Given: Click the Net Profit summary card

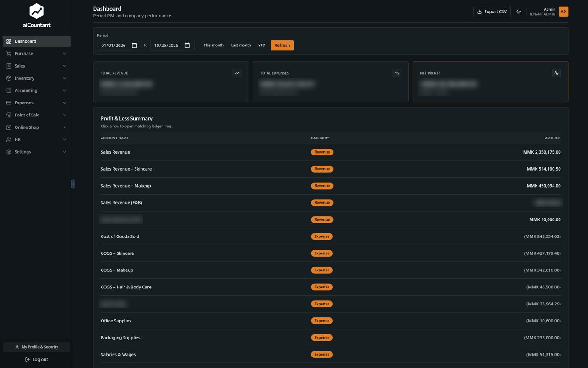Looking at the screenshot, I should pos(490,81).
